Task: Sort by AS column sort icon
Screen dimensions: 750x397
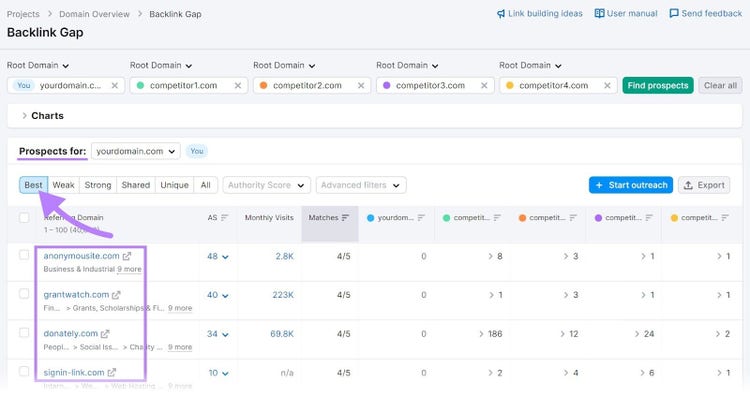Action: 224,218
